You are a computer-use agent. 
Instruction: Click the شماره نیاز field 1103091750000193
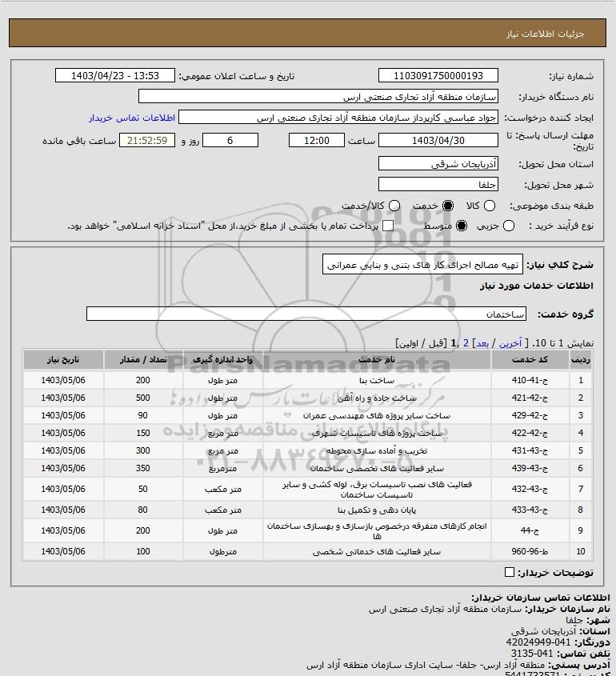coord(438,75)
